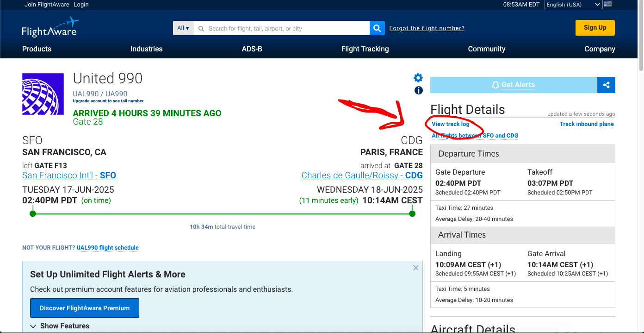Open the Flight Tracking menu
The width and height of the screenshot is (644, 333).
365,49
